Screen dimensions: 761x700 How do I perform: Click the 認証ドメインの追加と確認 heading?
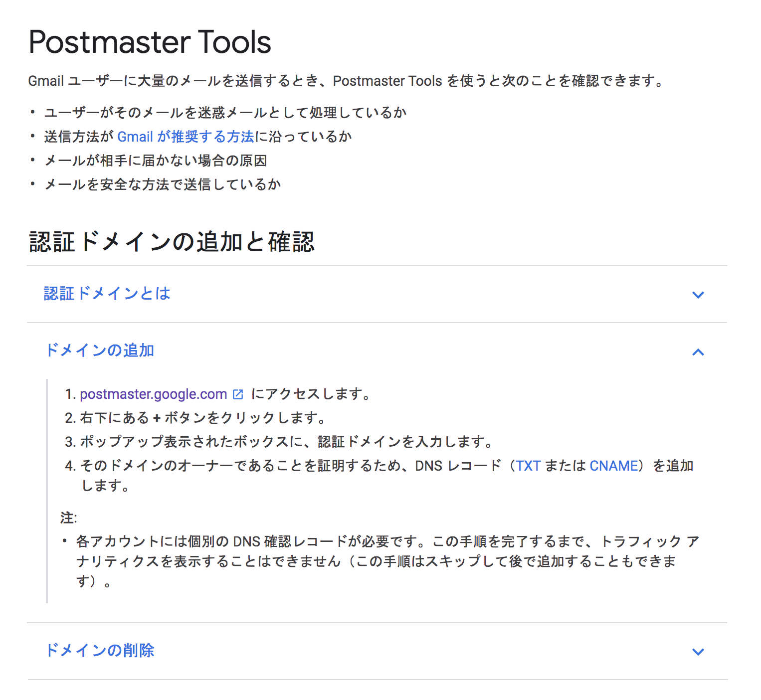pos(172,242)
